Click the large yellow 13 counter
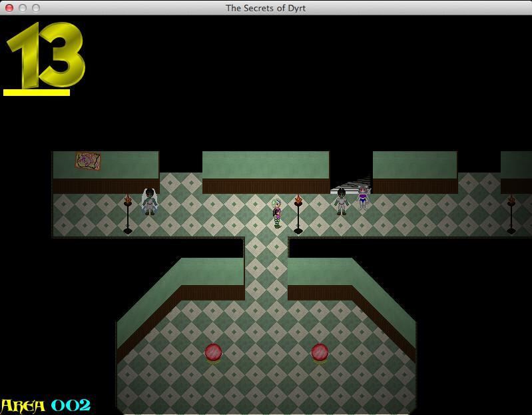 [46, 55]
